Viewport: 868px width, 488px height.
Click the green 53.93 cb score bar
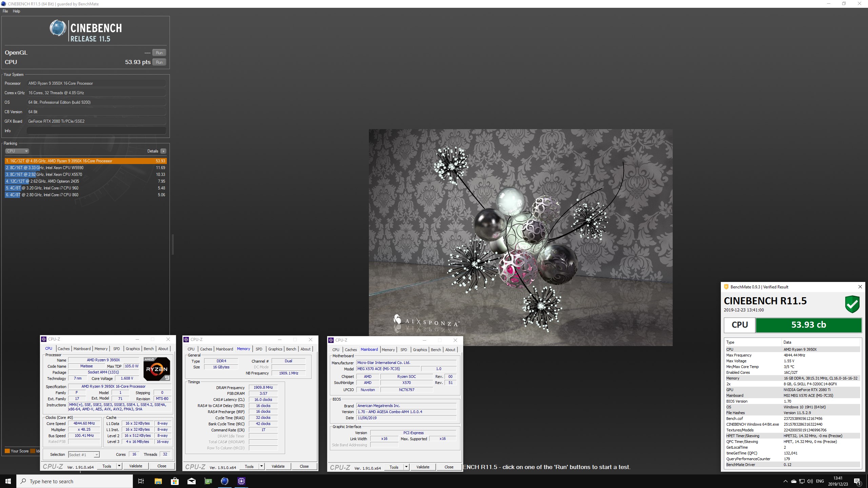coord(809,325)
